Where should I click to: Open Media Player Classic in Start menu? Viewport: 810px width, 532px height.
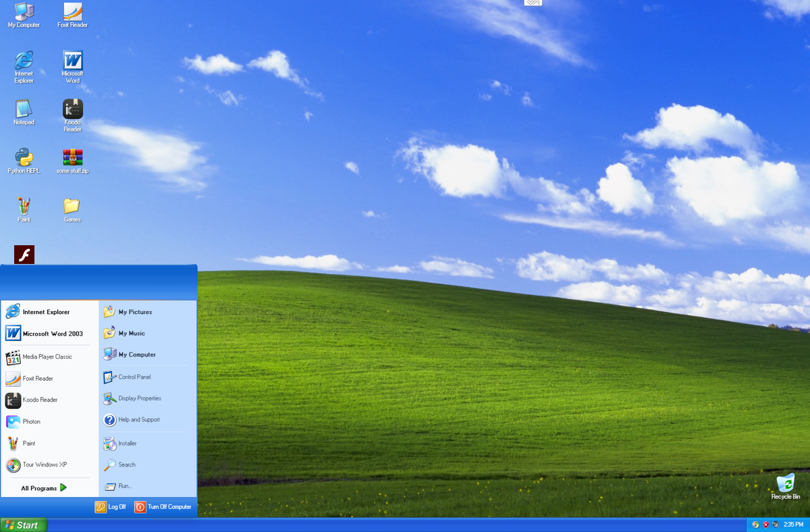click(50, 356)
